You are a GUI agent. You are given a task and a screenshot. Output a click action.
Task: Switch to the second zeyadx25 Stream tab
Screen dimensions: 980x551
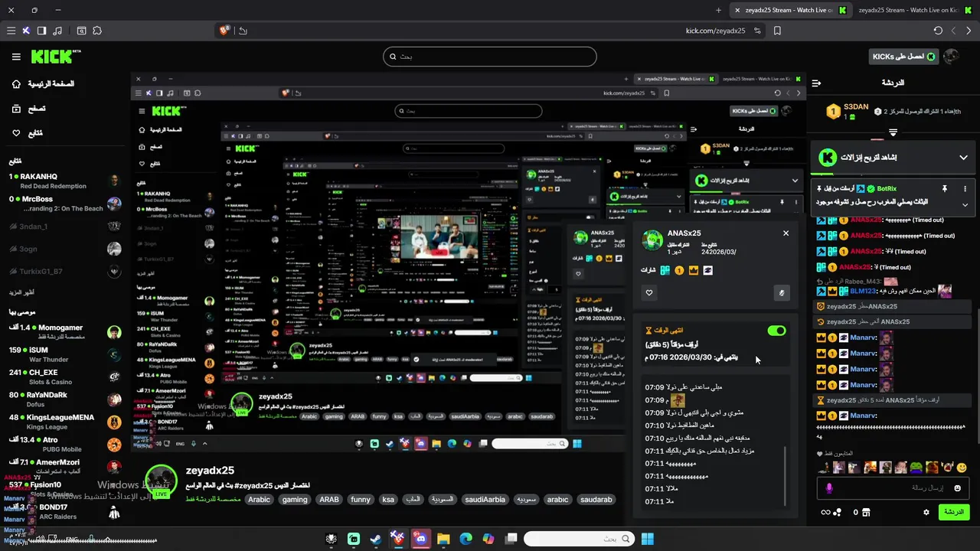(915, 10)
